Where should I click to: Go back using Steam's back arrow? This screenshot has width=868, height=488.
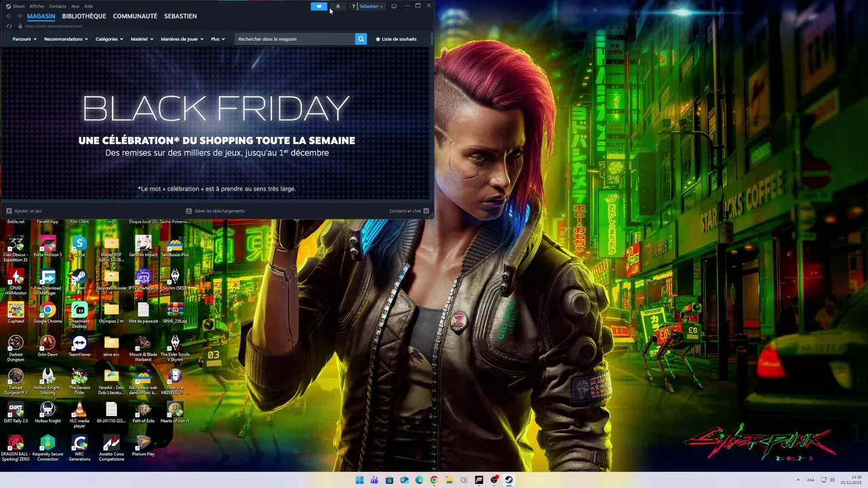(9, 16)
